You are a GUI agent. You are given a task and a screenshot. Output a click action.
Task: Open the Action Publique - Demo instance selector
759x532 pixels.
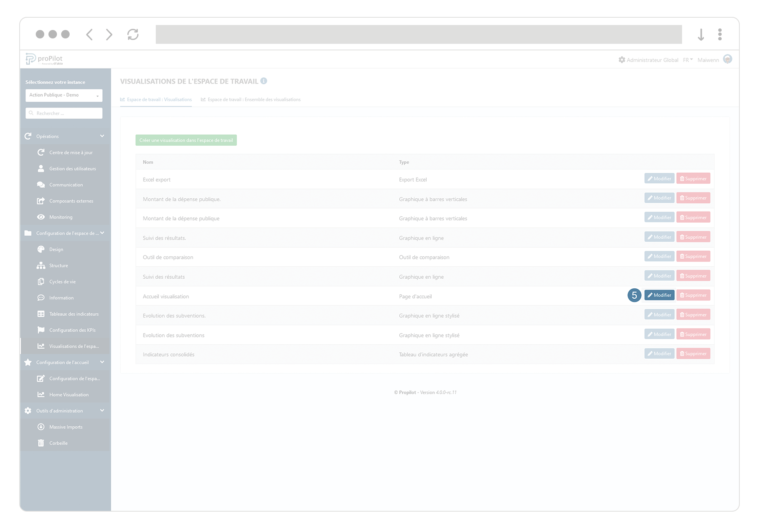[x=63, y=95]
